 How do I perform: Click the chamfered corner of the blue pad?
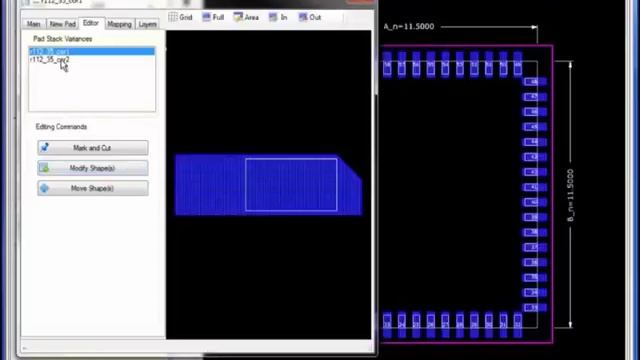click(x=350, y=167)
